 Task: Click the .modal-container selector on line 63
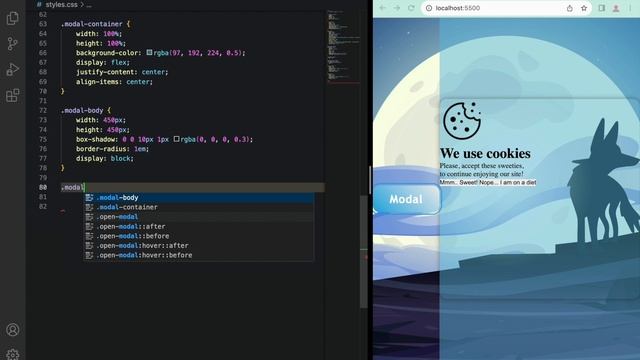point(92,24)
